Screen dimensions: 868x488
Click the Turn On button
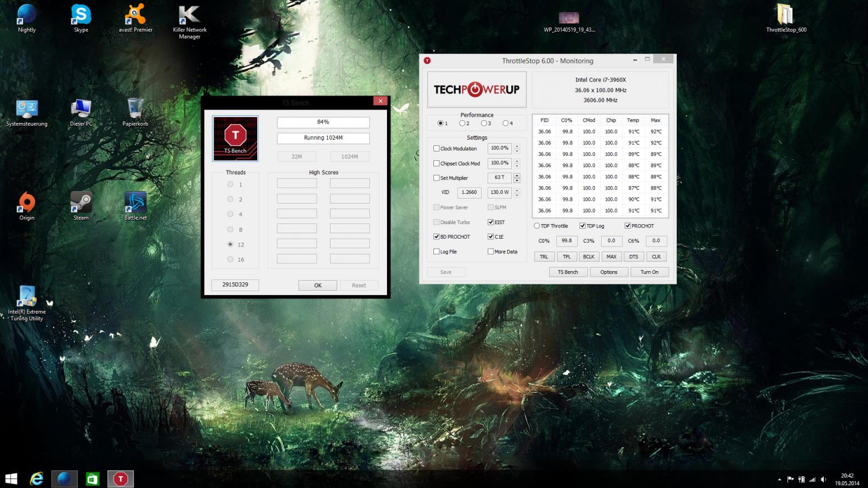click(649, 272)
